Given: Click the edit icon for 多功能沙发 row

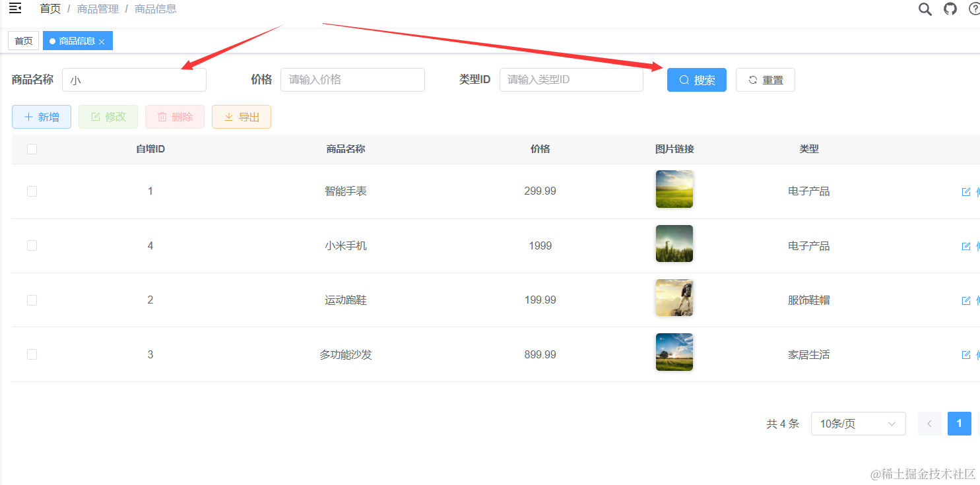Looking at the screenshot, I should pyautogui.click(x=966, y=355).
